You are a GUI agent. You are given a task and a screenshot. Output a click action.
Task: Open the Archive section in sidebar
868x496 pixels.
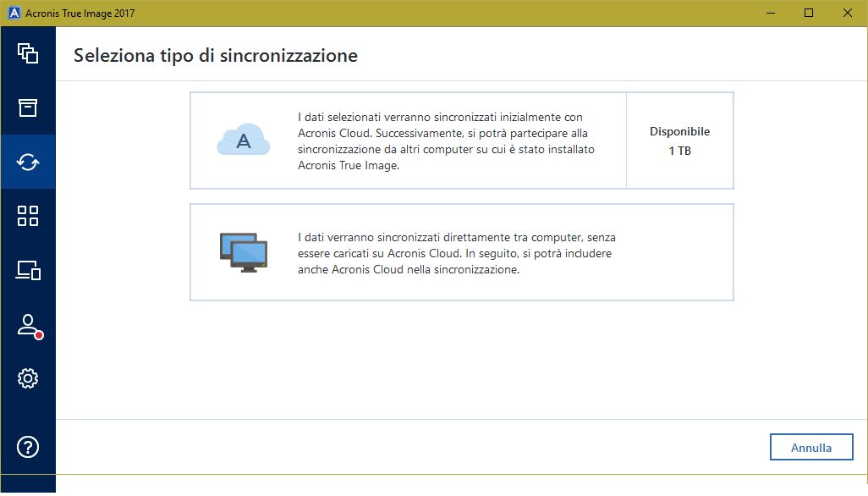pos(28,107)
